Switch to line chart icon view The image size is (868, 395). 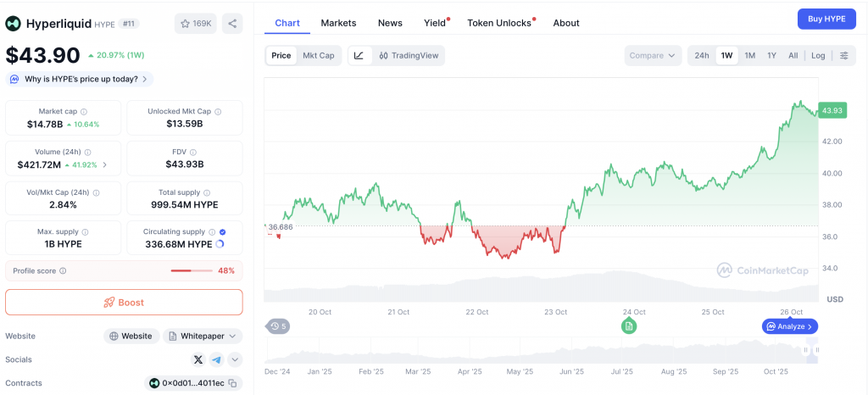pyautogui.click(x=359, y=56)
